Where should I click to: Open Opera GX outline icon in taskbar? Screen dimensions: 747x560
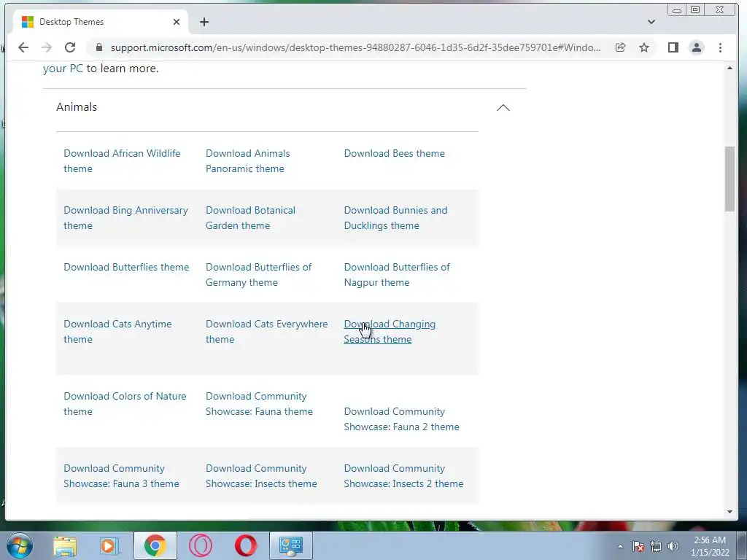[x=201, y=545]
